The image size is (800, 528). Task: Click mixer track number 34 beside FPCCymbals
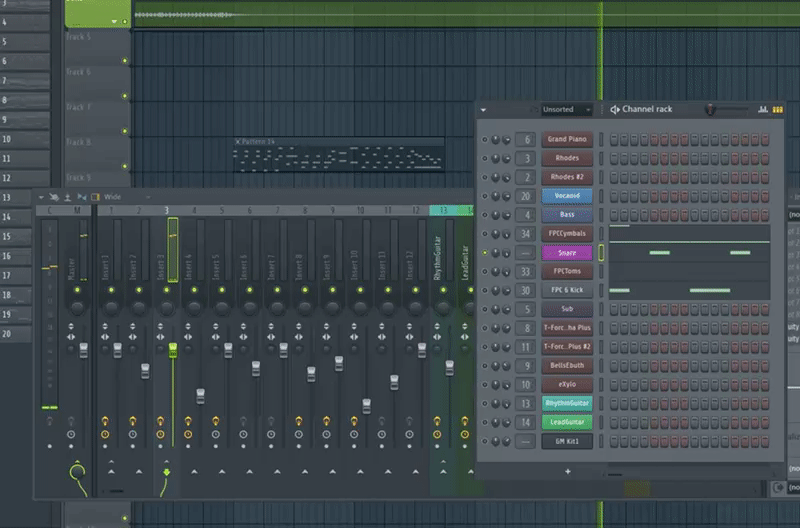coord(526,234)
